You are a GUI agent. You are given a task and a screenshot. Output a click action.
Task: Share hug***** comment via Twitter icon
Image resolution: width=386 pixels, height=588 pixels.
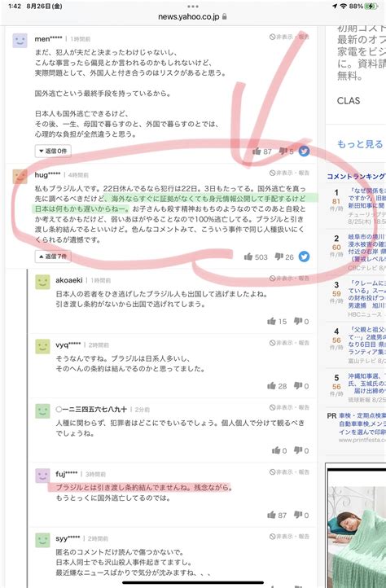click(x=305, y=257)
